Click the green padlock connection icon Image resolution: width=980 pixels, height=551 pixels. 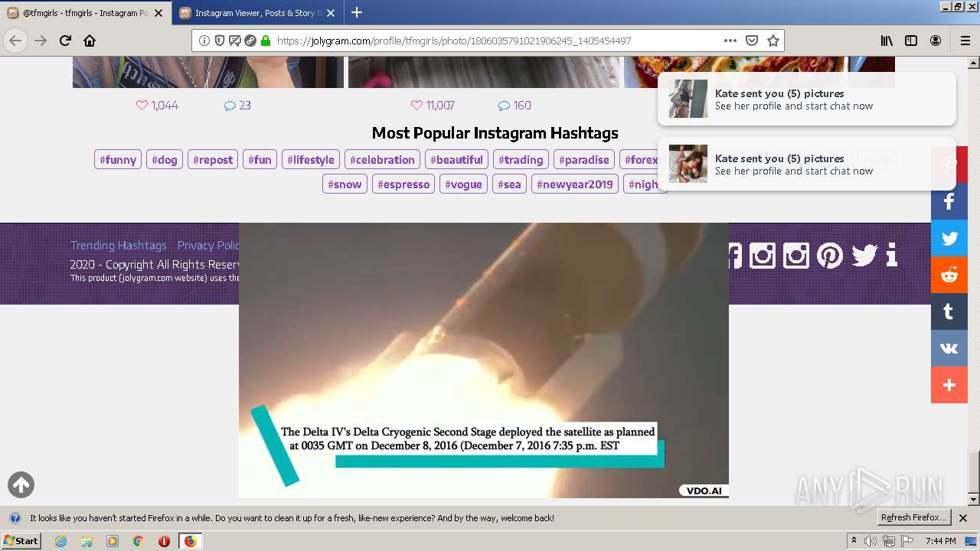coord(266,41)
